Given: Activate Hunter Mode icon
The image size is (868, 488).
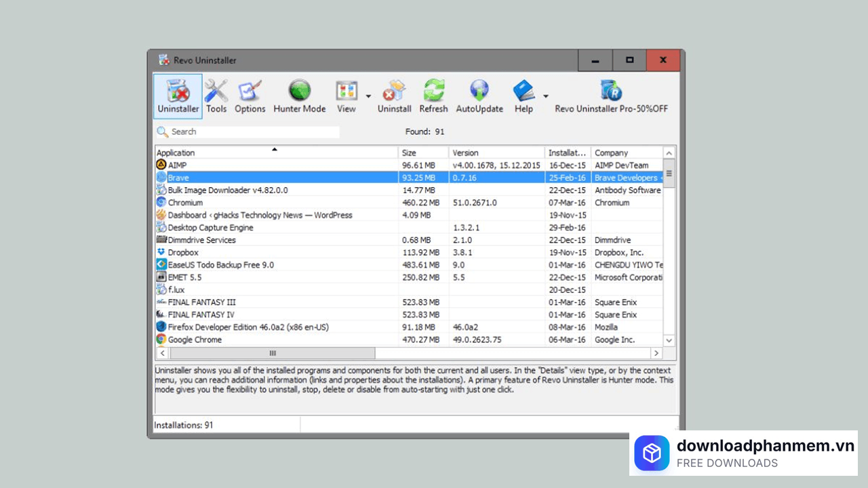Looking at the screenshot, I should 300,96.
